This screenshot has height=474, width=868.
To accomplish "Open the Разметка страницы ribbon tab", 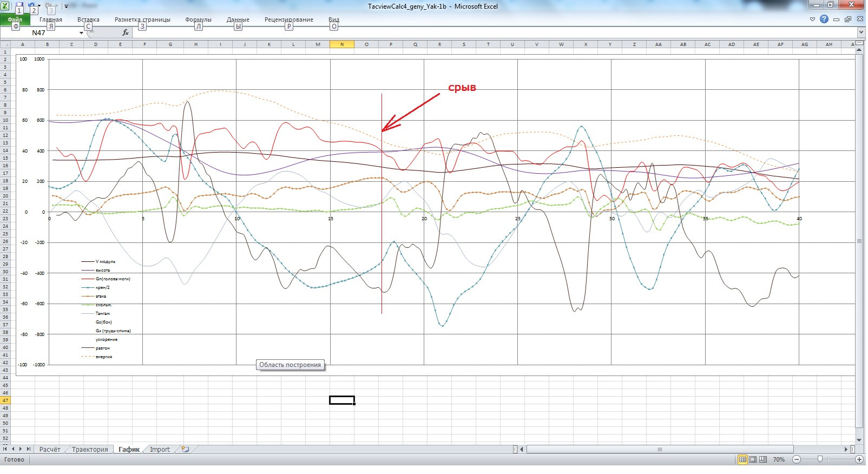I will [x=142, y=19].
